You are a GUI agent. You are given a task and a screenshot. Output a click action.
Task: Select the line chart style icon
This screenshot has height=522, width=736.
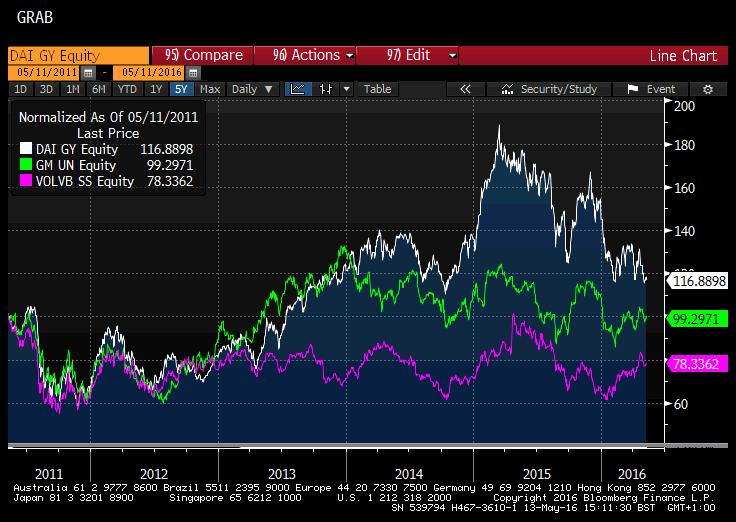pyautogui.click(x=298, y=89)
